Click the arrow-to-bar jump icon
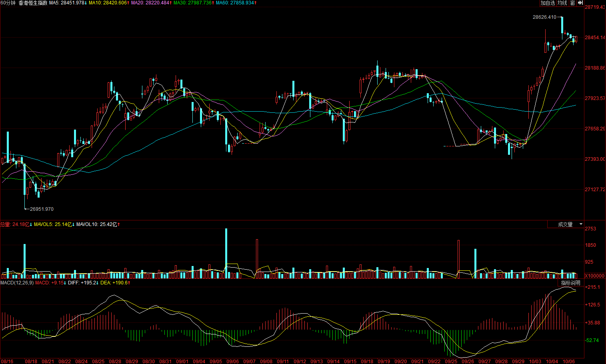 (x=580, y=3)
